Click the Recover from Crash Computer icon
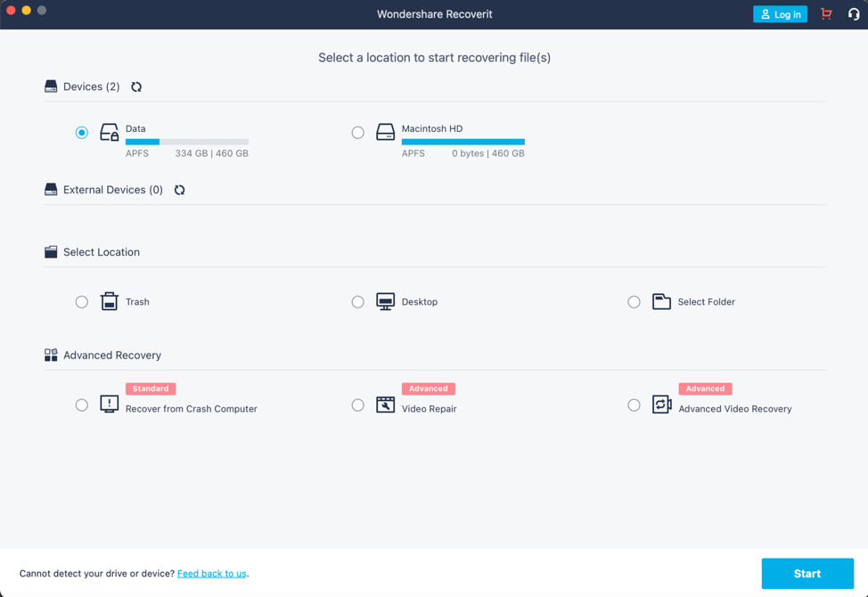This screenshot has width=868, height=597. tap(110, 405)
